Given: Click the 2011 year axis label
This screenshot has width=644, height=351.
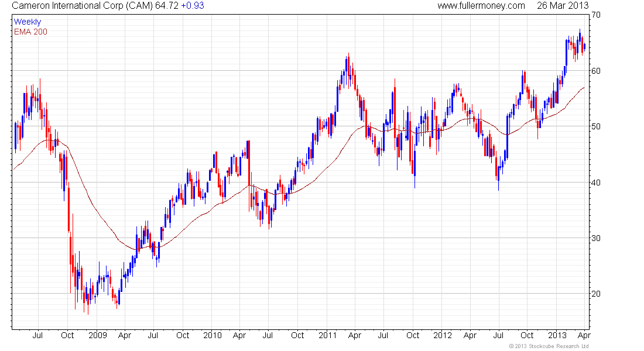Looking at the screenshot, I should pyautogui.click(x=327, y=335).
